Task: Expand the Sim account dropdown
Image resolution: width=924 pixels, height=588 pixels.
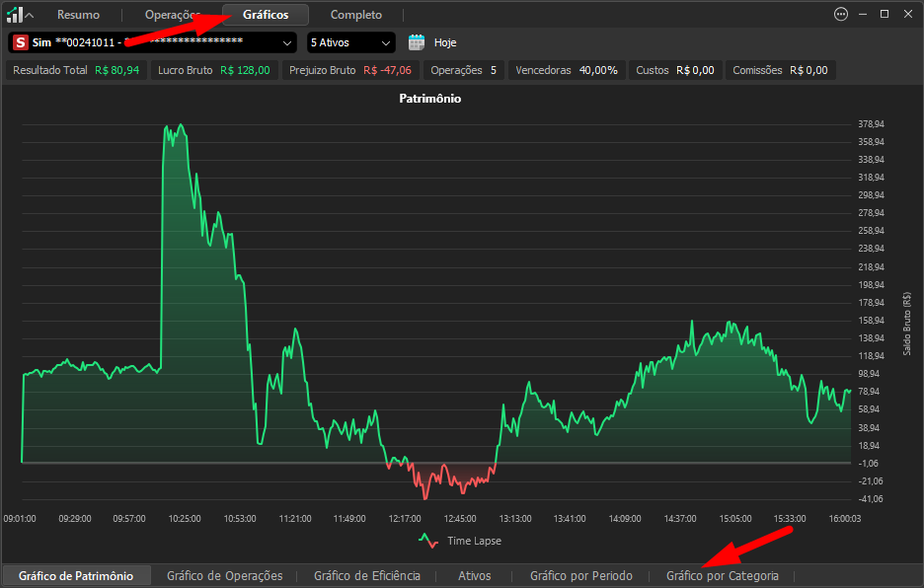Action: 153,42
